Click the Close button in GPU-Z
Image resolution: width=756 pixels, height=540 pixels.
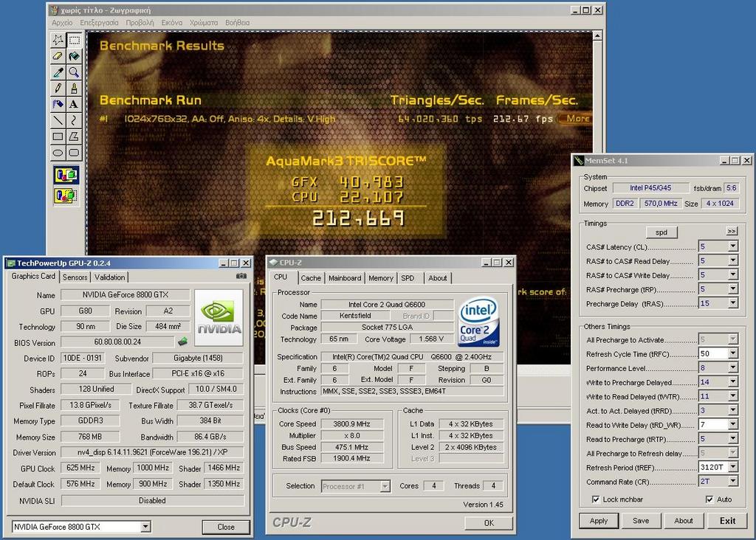point(226,527)
